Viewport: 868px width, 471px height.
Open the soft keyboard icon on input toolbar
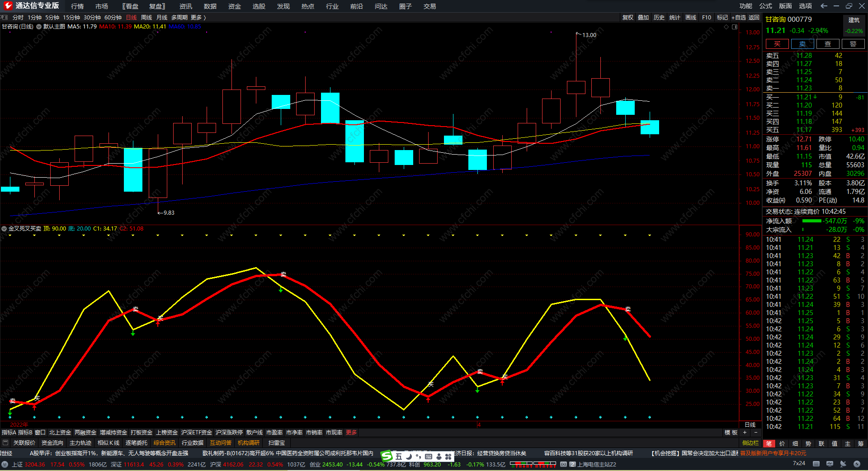click(x=429, y=457)
